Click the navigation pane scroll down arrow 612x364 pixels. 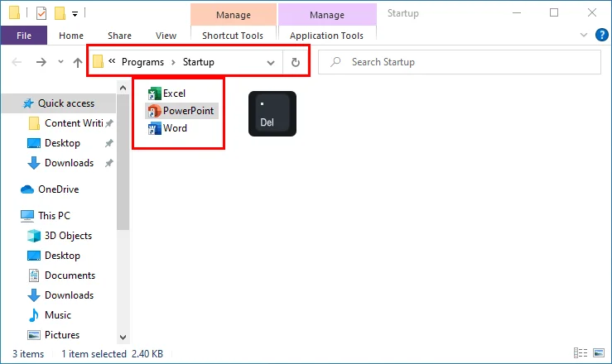pyautogui.click(x=123, y=337)
